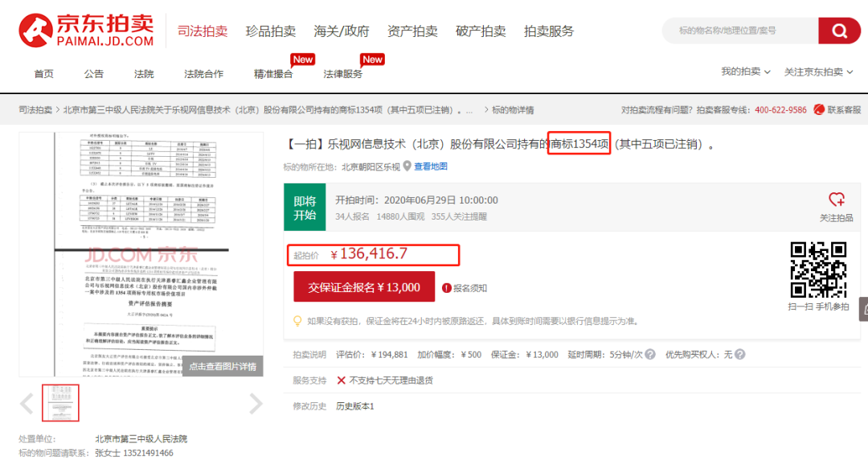Click the contact 张女士 13521491466
Screen dimensions: 868x465
pos(134,453)
